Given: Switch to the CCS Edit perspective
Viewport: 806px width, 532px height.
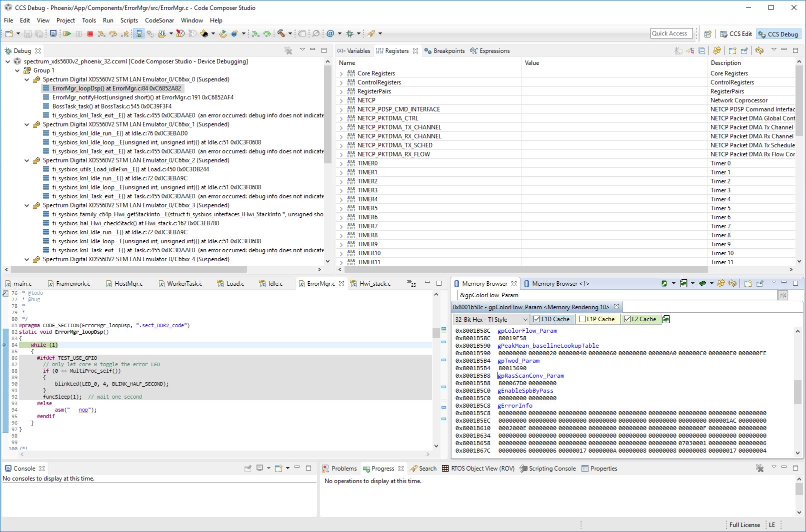Looking at the screenshot, I should click(x=736, y=34).
